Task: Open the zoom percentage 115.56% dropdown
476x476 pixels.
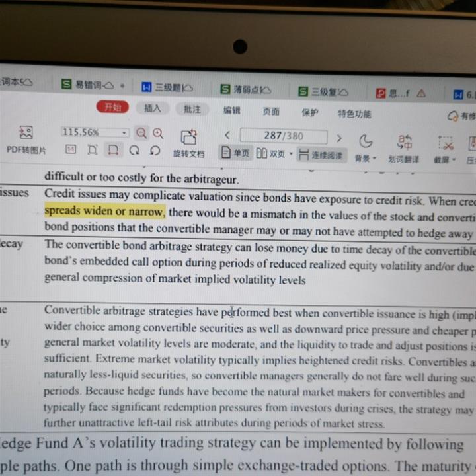Action: [124, 133]
